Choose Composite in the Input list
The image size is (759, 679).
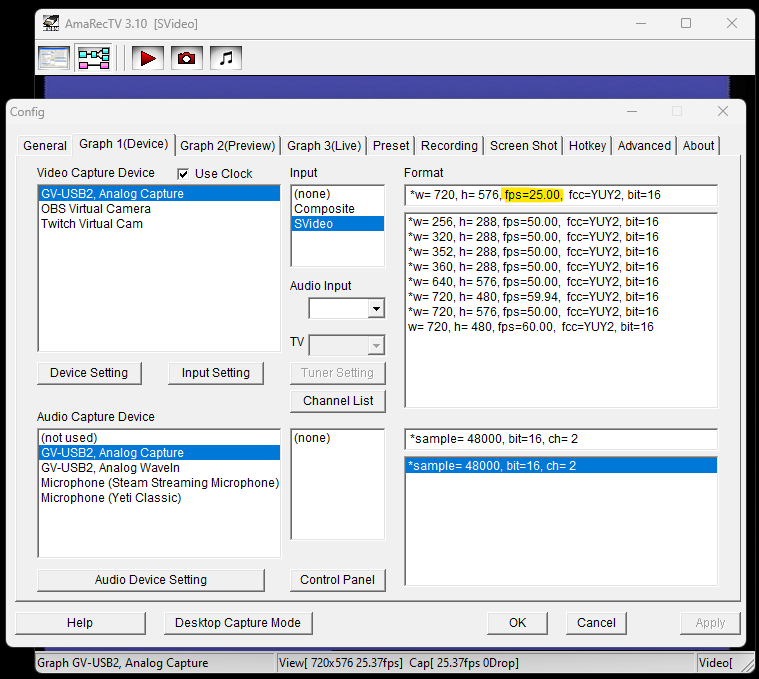click(324, 209)
